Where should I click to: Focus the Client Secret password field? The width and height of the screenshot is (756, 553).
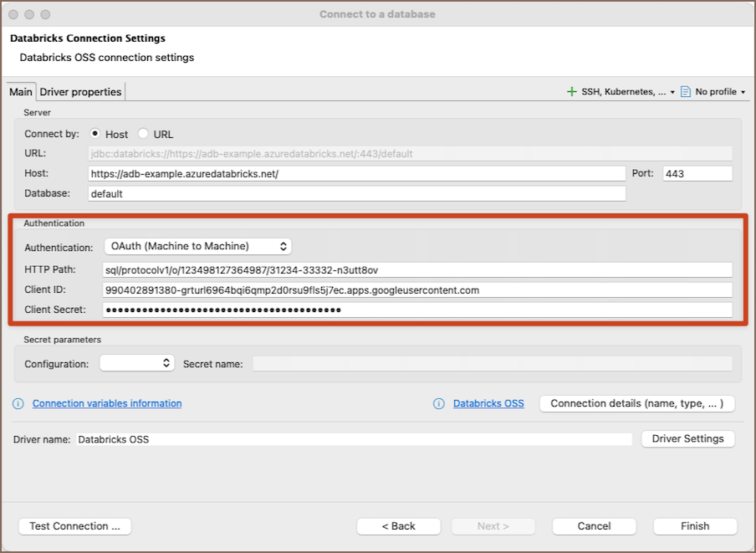click(x=417, y=310)
